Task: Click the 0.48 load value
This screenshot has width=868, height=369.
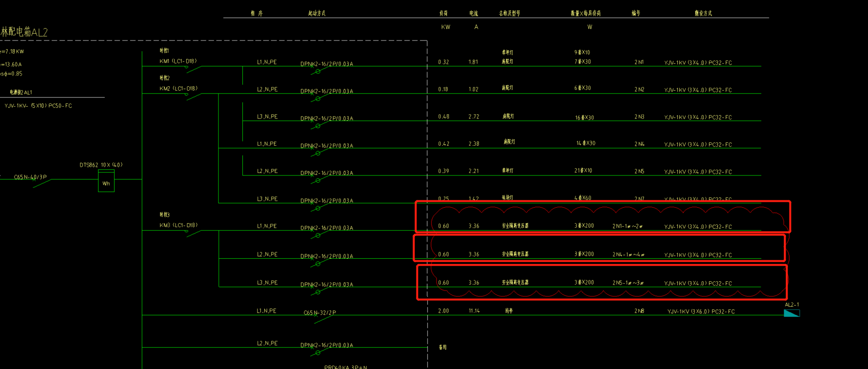Action: [x=444, y=117]
